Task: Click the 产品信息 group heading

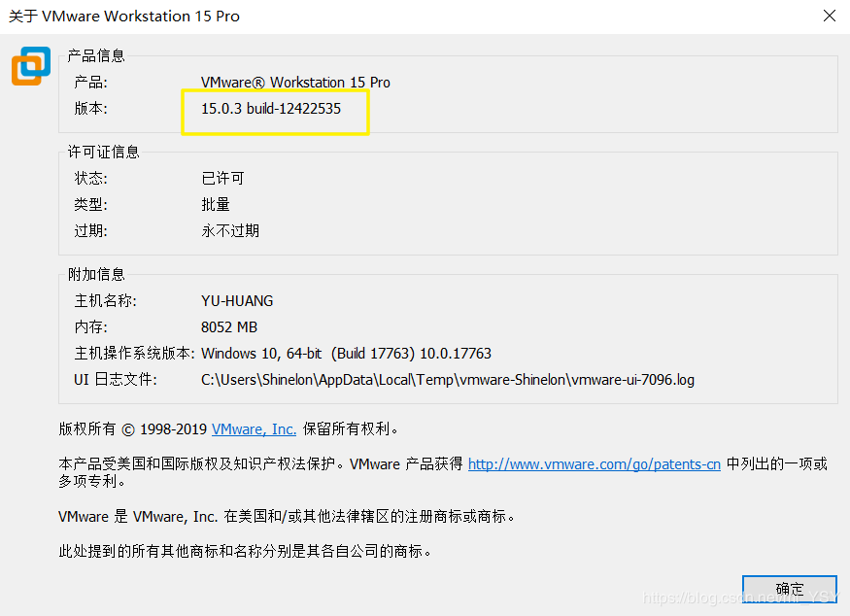Action: click(x=95, y=55)
